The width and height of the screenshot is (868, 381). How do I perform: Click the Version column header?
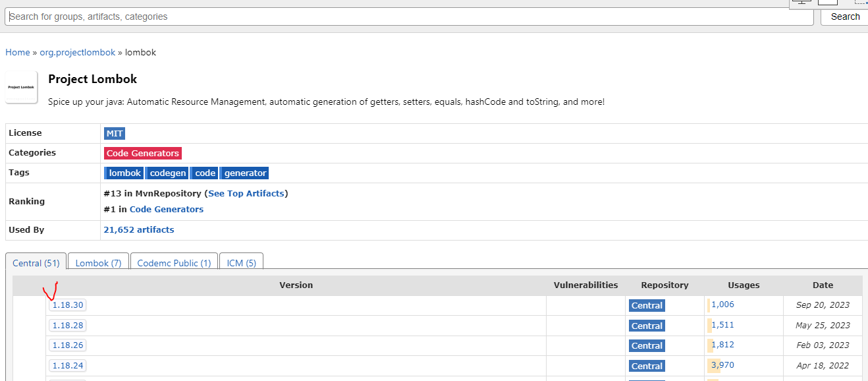tap(296, 285)
